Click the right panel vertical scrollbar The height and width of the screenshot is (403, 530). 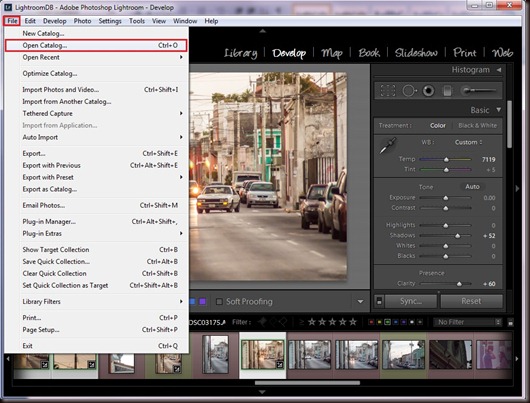509,124
